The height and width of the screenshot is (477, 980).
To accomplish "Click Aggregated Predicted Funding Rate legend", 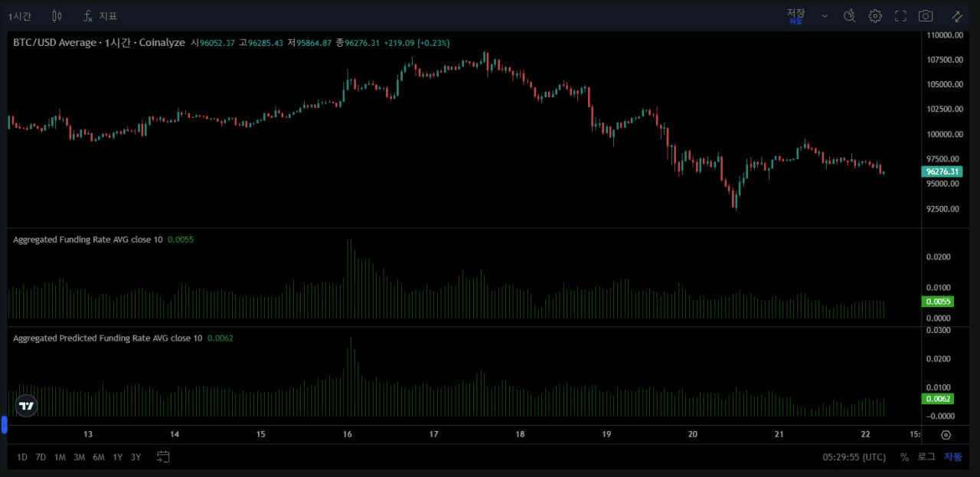I will [107, 338].
